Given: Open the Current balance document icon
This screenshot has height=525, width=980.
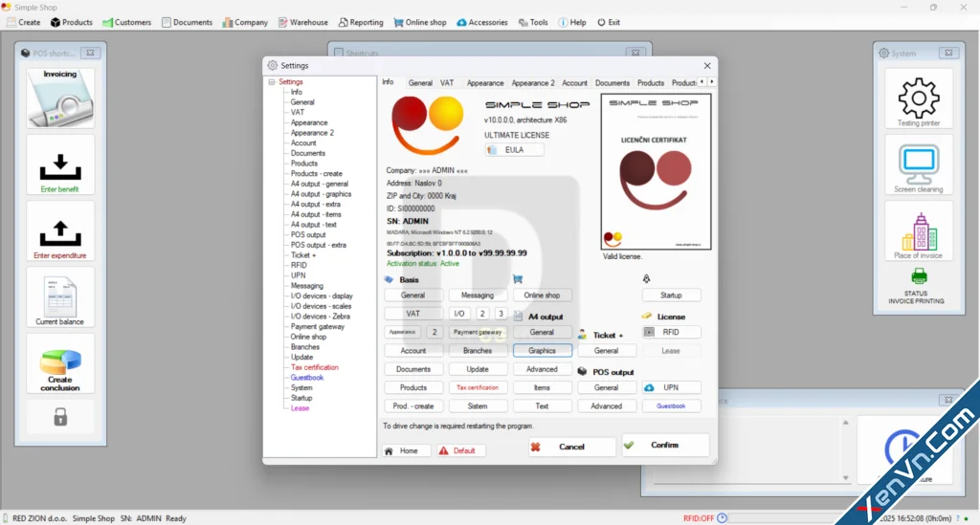Looking at the screenshot, I should [x=60, y=296].
